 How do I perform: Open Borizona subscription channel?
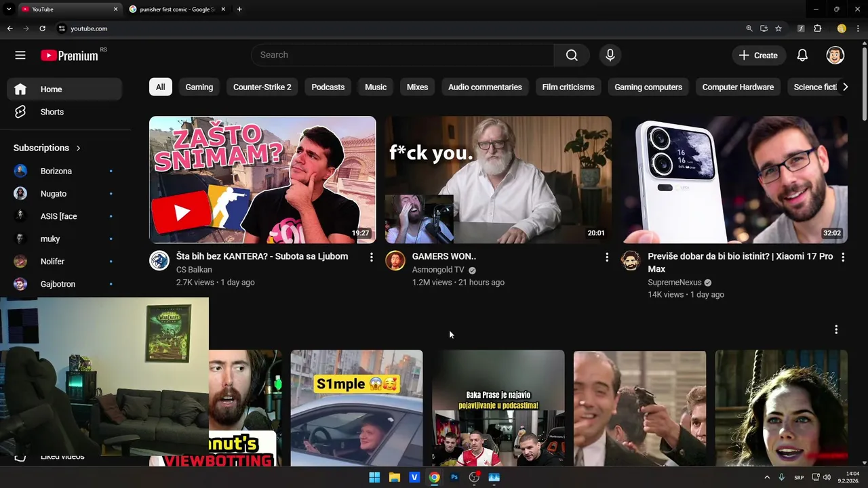pos(64,171)
